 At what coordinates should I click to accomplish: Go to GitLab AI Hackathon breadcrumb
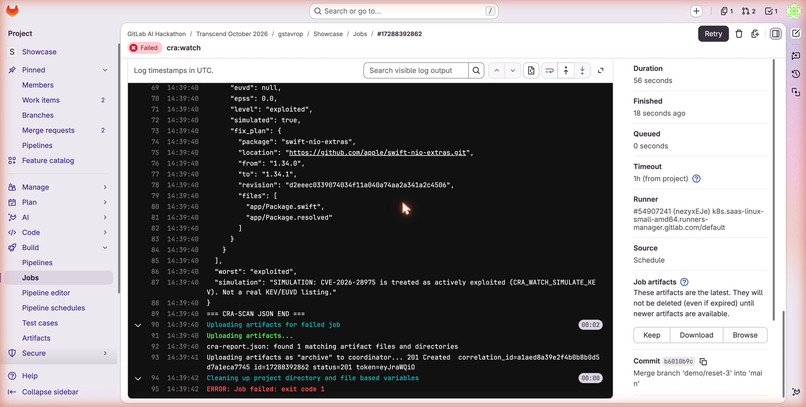pyautogui.click(x=157, y=34)
